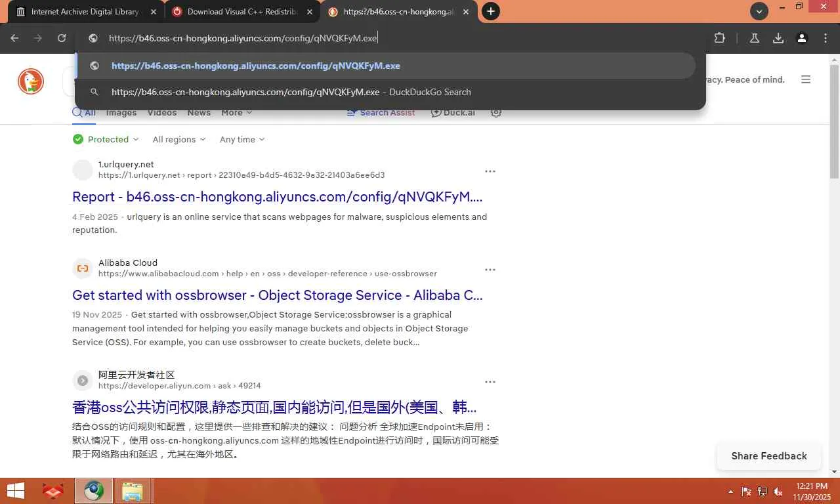Click the '1.urlquery.net' site name
840x504 pixels.
[126, 164]
